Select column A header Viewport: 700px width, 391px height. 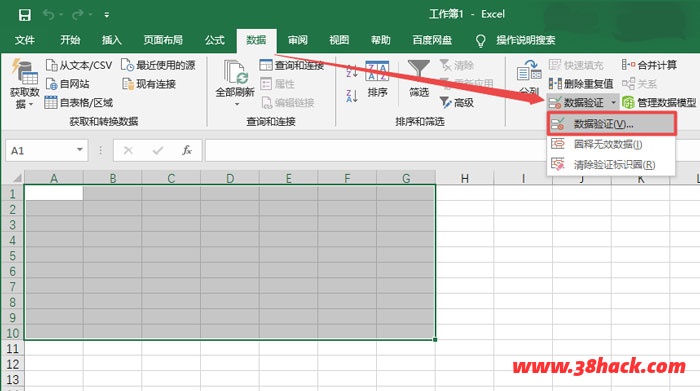coord(54,179)
